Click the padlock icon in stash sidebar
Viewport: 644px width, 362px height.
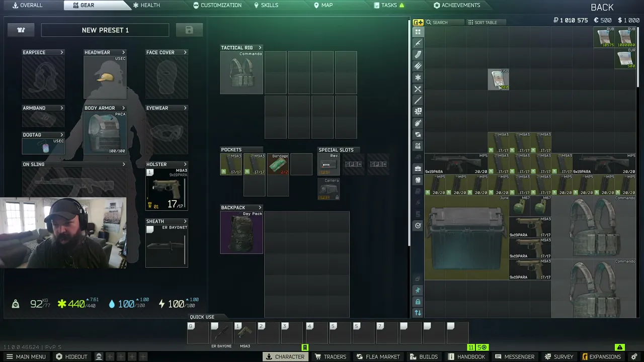click(418, 302)
